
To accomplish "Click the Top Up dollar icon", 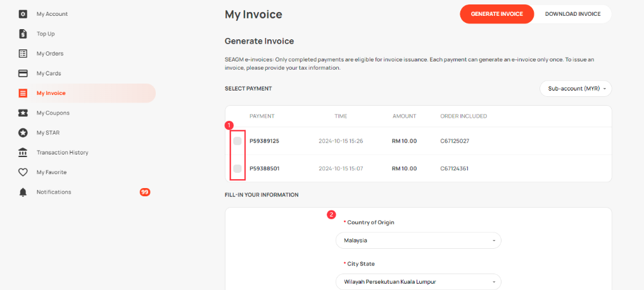I will tap(23, 34).
